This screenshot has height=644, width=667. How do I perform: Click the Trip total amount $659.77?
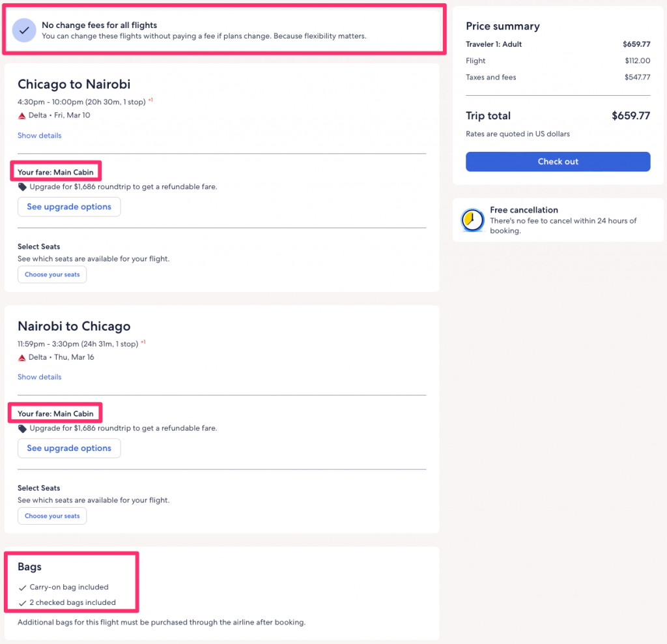pos(630,116)
